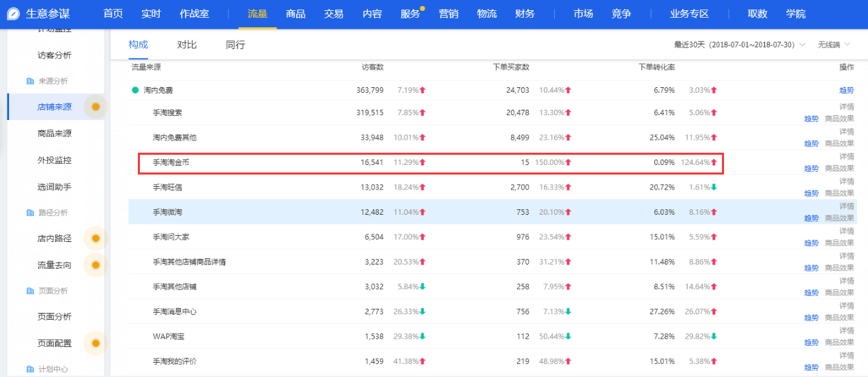
Task: Open the 最近30天 date range dropdown
Action: click(x=740, y=45)
